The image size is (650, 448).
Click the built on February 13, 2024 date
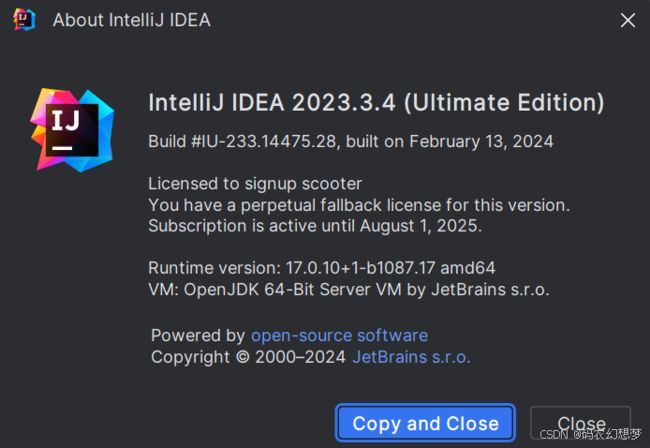click(449, 141)
